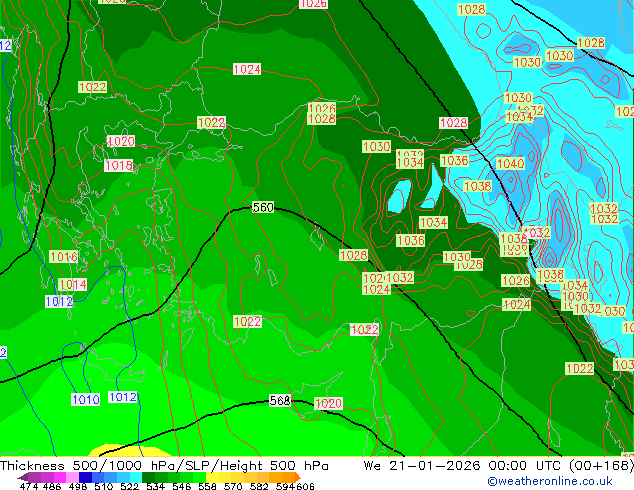Click the black 560 height contour label

tap(263, 207)
